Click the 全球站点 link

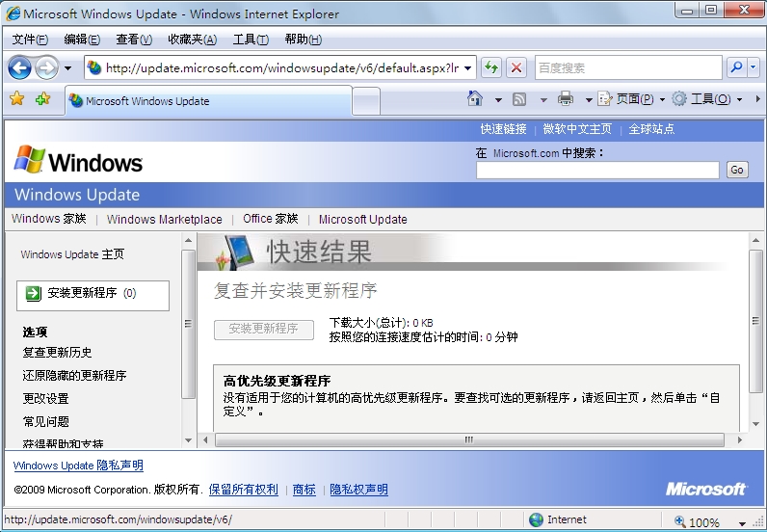pos(651,129)
